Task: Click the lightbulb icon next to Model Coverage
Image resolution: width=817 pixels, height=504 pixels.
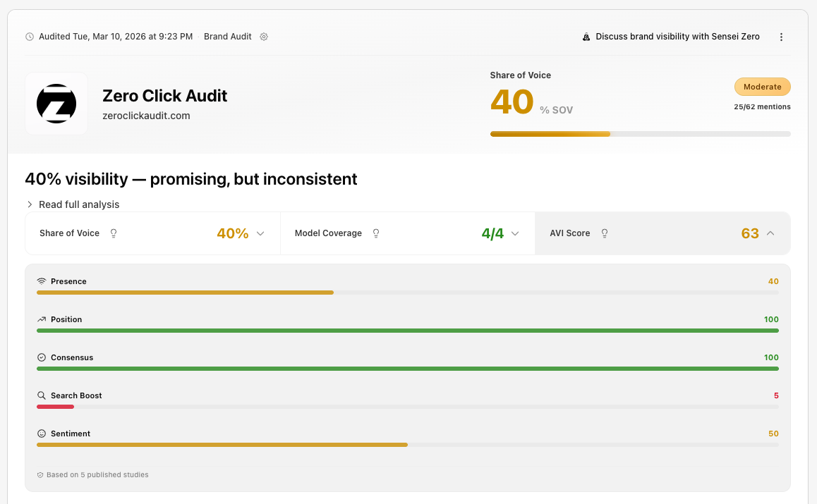Action: (x=376, y=233)
